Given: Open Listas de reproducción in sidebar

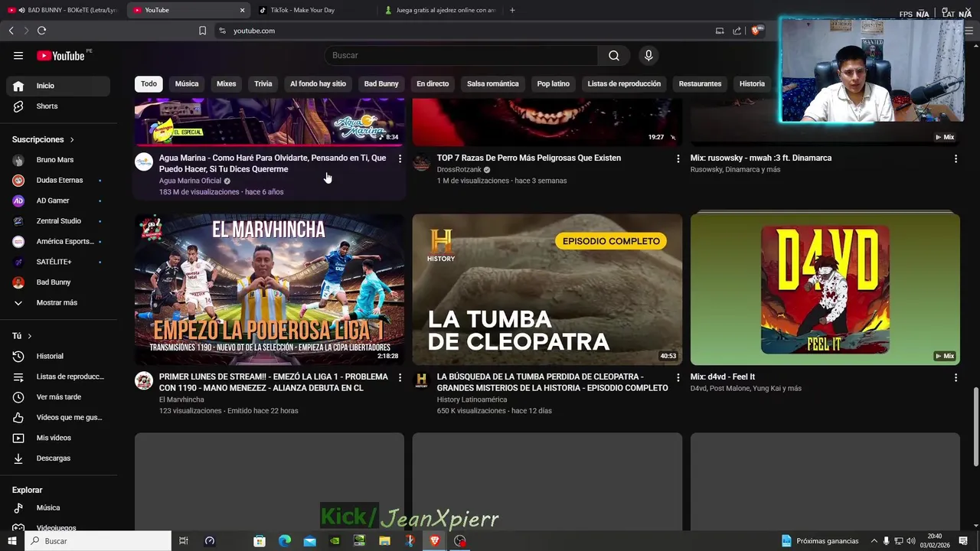Looking at the screenshot, I should (58, 377).
